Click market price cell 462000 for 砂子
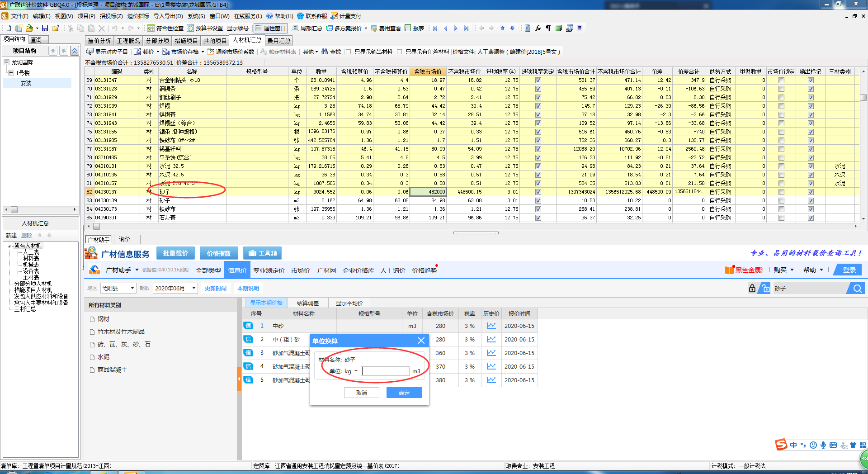This screenshot has width=868, height=474. pyautogui.click(x=428, y=192)
